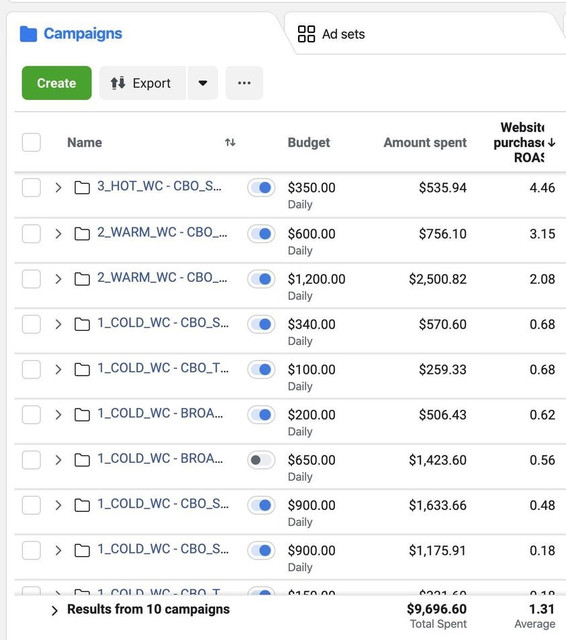
Task: Enable the paused $650.00 BROA campaign toggle
Action: [261, 460]
